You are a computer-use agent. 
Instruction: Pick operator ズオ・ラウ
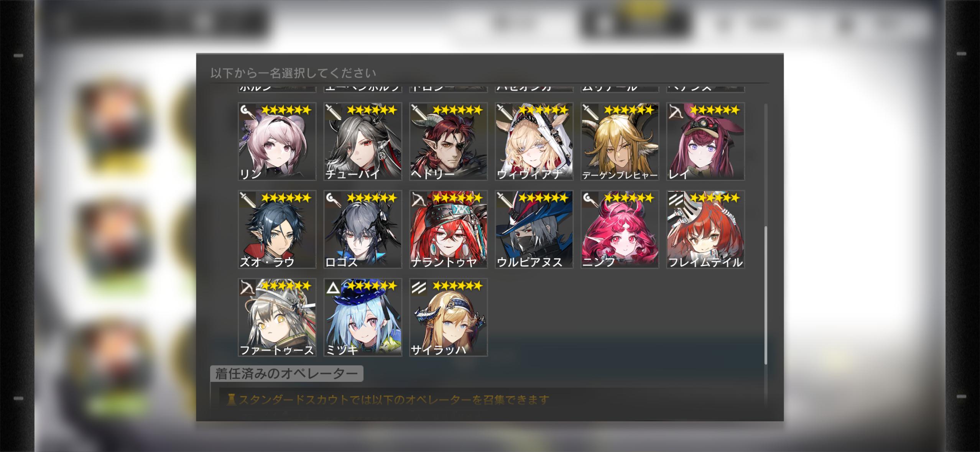coord(277,229)
